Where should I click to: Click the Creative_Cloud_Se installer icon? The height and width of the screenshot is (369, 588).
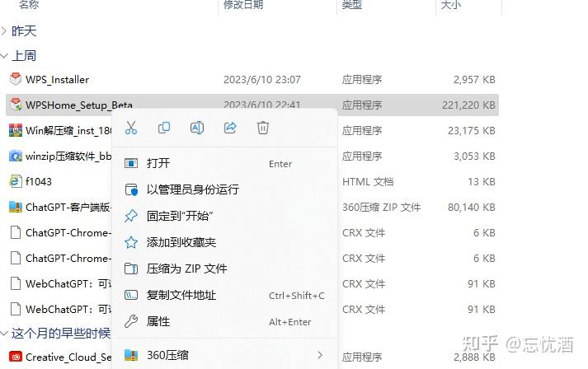point(16,357)
